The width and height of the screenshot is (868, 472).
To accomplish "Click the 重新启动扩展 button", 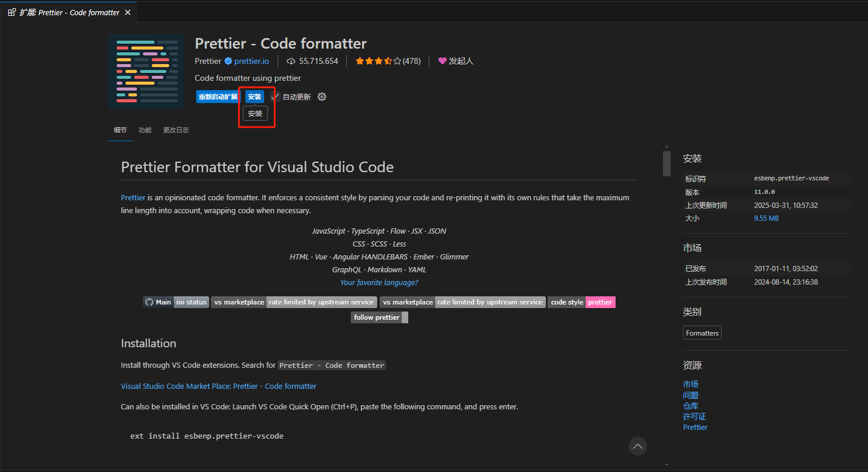I will pos(218,97).
